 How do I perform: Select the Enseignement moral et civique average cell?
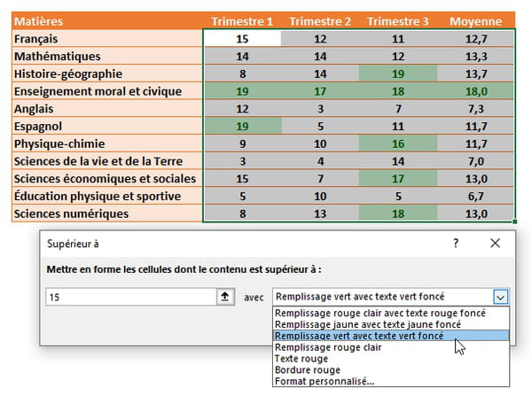(475, 91)
